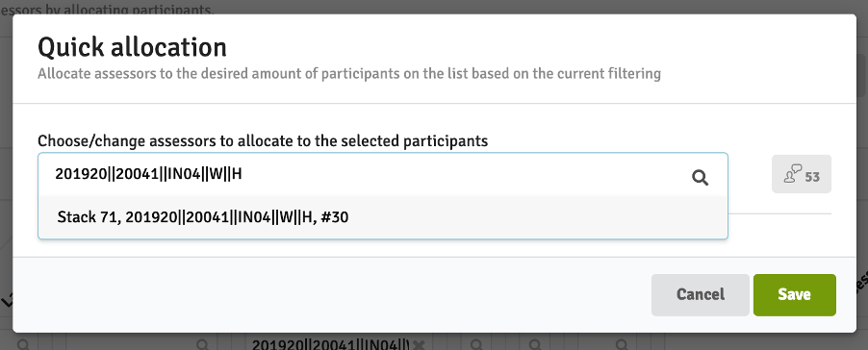Click the magnifier icon in assessor search field
Image resolution: width=868 pixels, height=350 pixels.
(700, 178)
